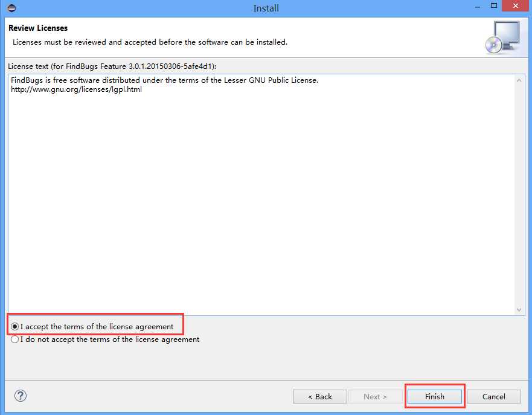Click the Cancel button

(x=494, y=396)
